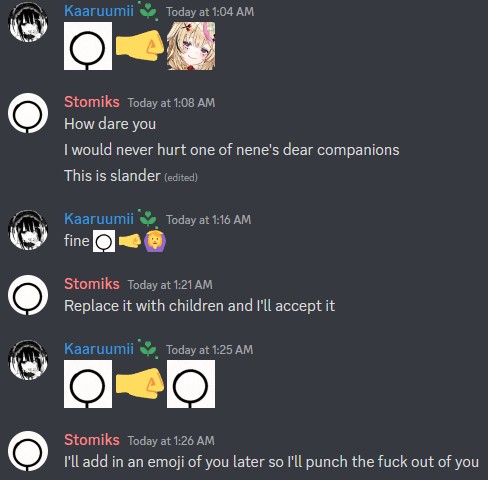The image size is (488, 480).
Task: Click the small circle emoji after 'fine'
Action: [104, 241]
